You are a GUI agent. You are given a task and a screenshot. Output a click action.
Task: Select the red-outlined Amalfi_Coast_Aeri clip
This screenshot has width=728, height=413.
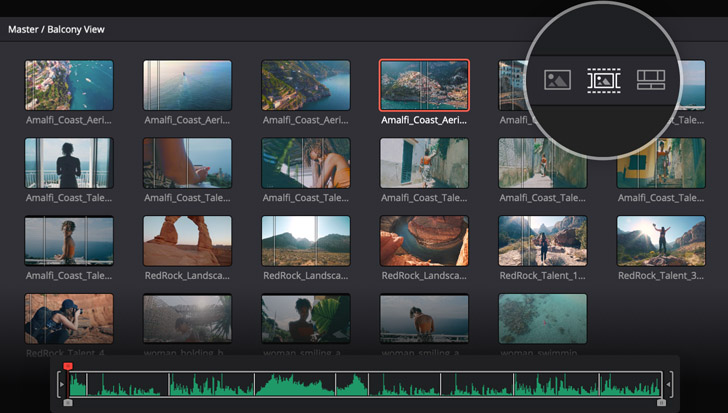click(424, 85)
